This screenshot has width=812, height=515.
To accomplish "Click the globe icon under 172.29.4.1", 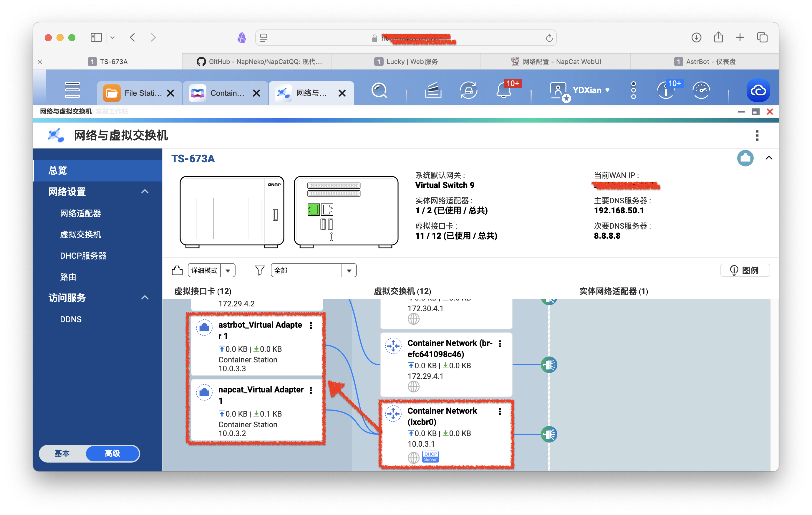I will point(413,387).
